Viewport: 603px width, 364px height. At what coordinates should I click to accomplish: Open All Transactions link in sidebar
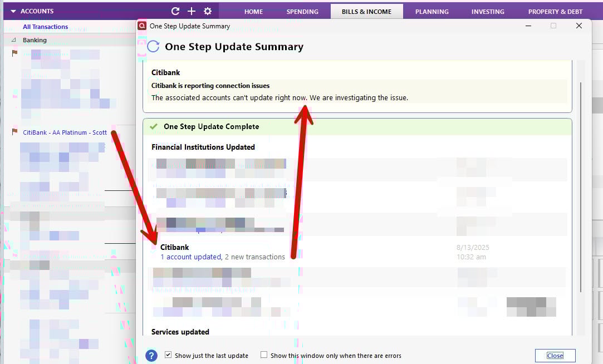[46, 27]
